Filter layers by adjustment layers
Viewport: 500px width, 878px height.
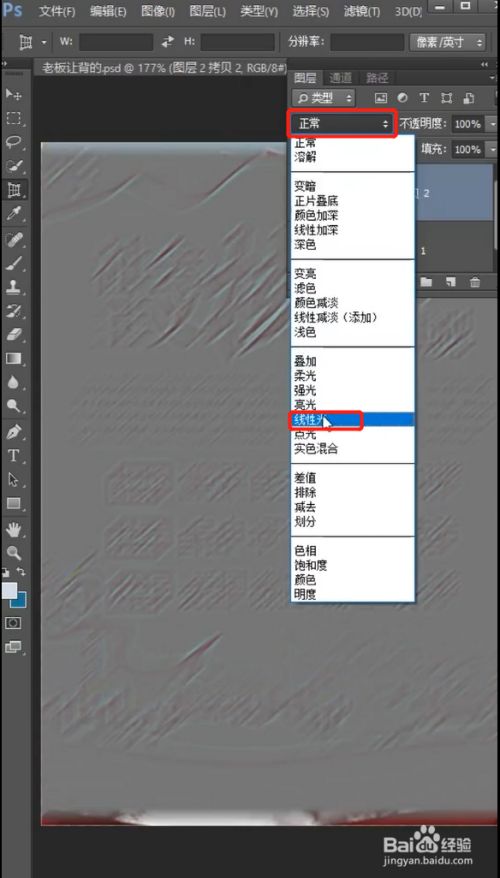[403, 98]
